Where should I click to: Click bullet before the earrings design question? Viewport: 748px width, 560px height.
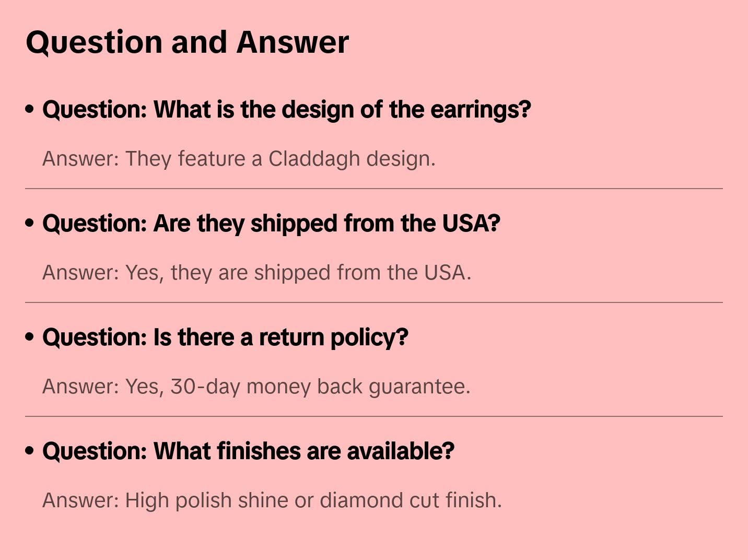(x=30, y=109)
